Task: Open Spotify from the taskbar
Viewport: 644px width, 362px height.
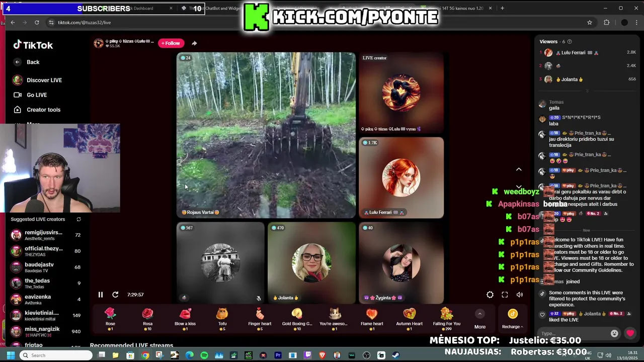Action: [x=204, y=355]
